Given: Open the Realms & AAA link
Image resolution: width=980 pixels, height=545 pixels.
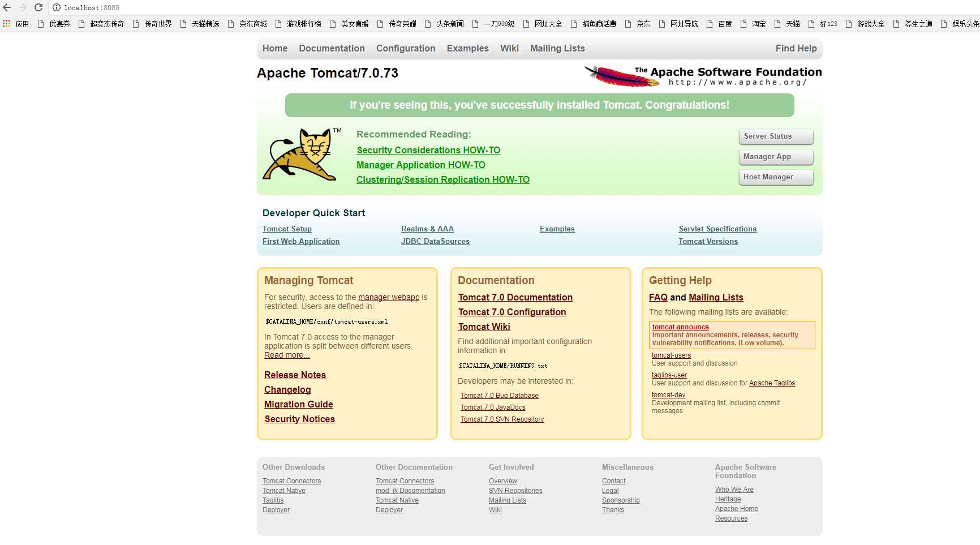Looking at the screenshot, I should click(427, 229).
